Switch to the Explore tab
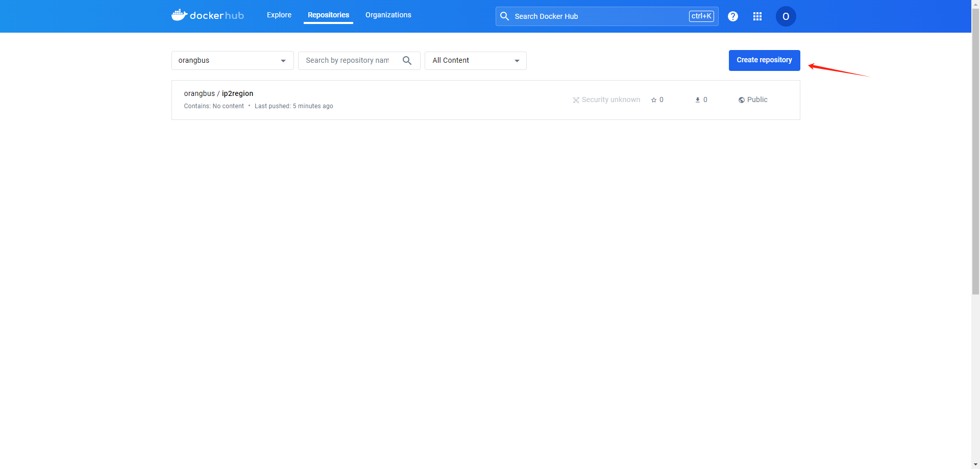 [x=279, y=15]
